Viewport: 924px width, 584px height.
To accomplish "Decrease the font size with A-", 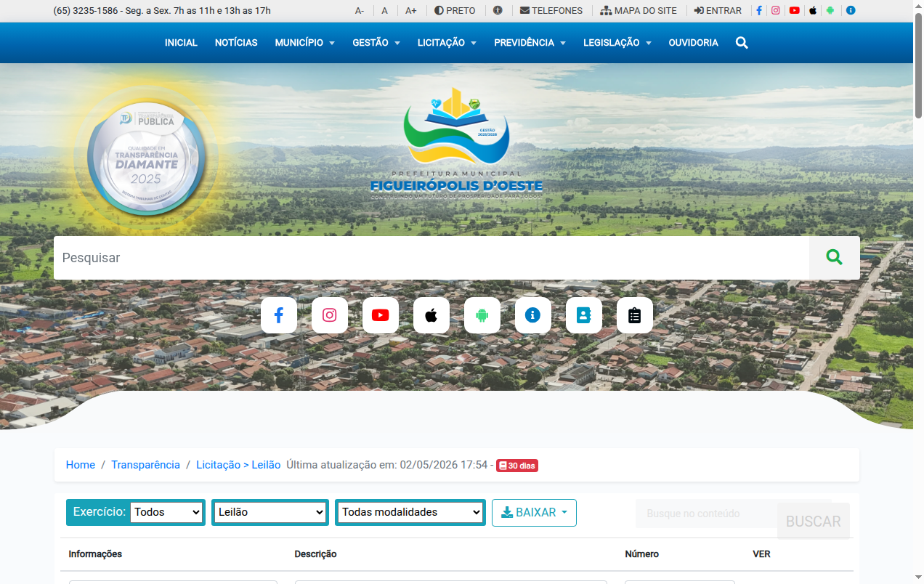I will click(360, 11).
